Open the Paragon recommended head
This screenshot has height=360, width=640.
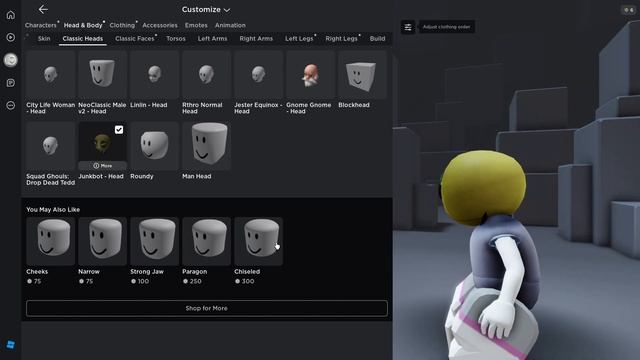206,241
